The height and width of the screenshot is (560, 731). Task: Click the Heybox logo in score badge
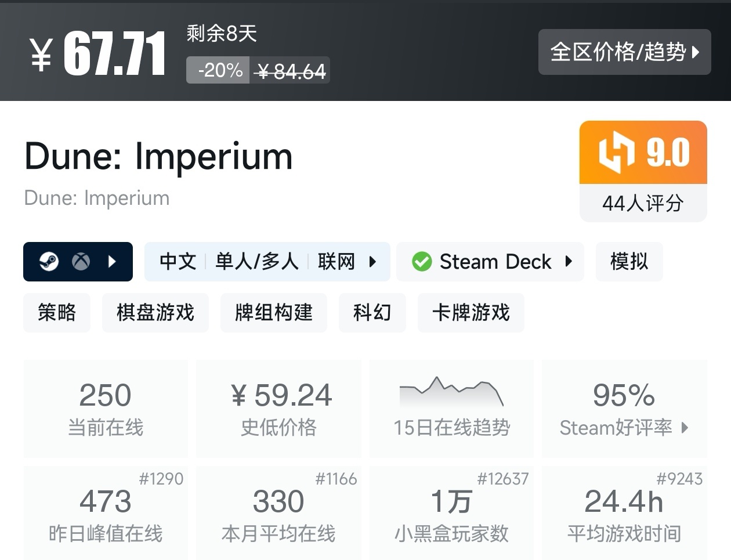coord(617,152)
